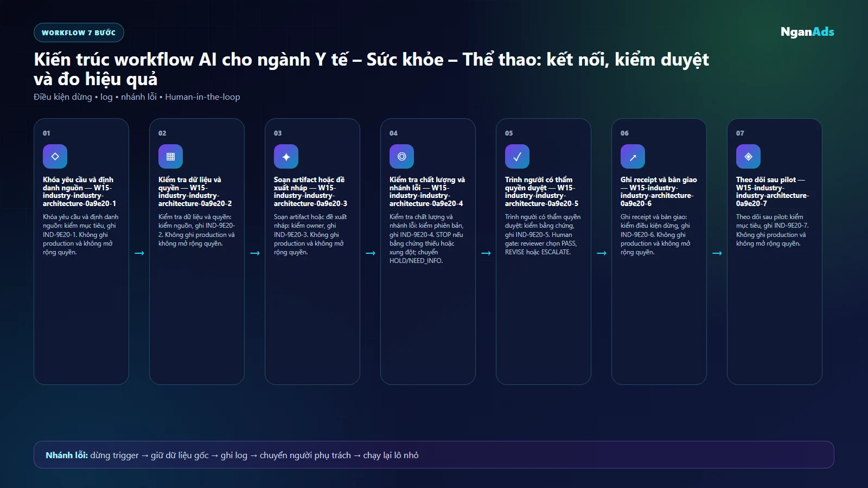This screenshot has width=868, height=488.
Task: Click the concentric circle icon in step 04
Action: 401,157
